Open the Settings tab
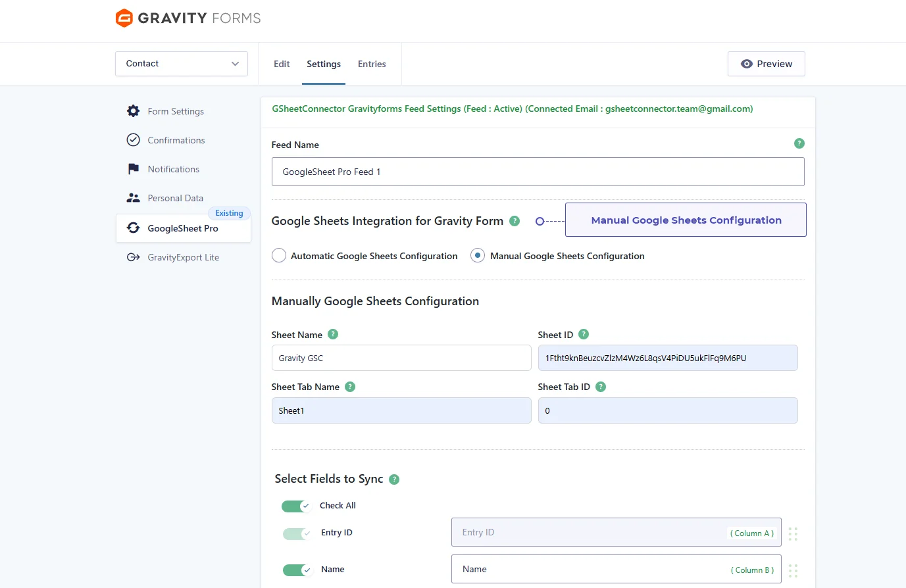906x588 pixels. pos(324,64)
